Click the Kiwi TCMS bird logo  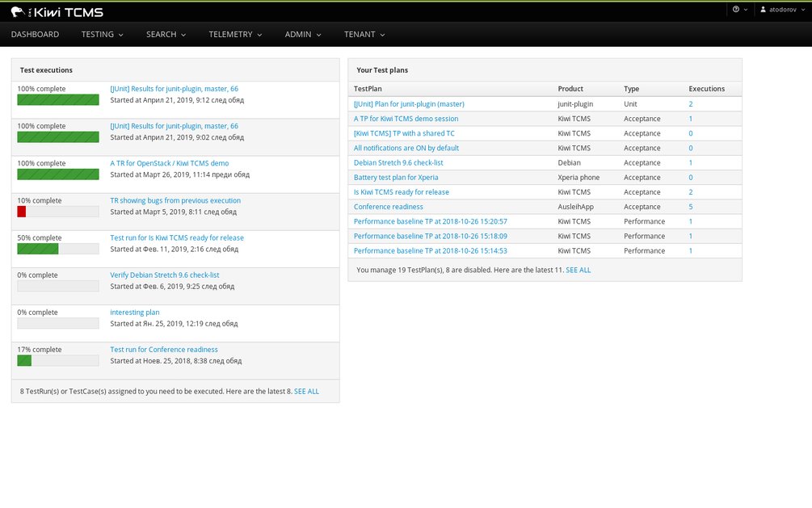pos(18,12)
